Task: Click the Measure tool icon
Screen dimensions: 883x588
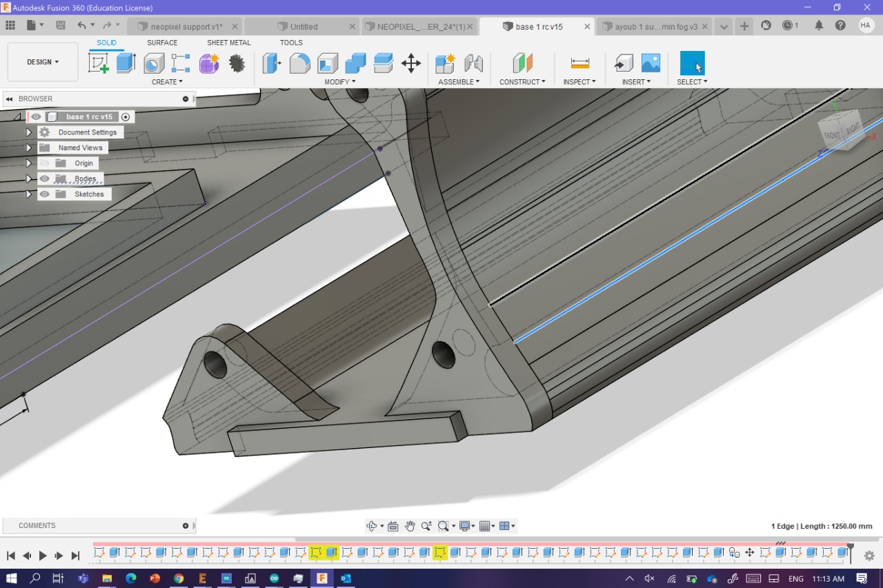Action: coord(580,63)
